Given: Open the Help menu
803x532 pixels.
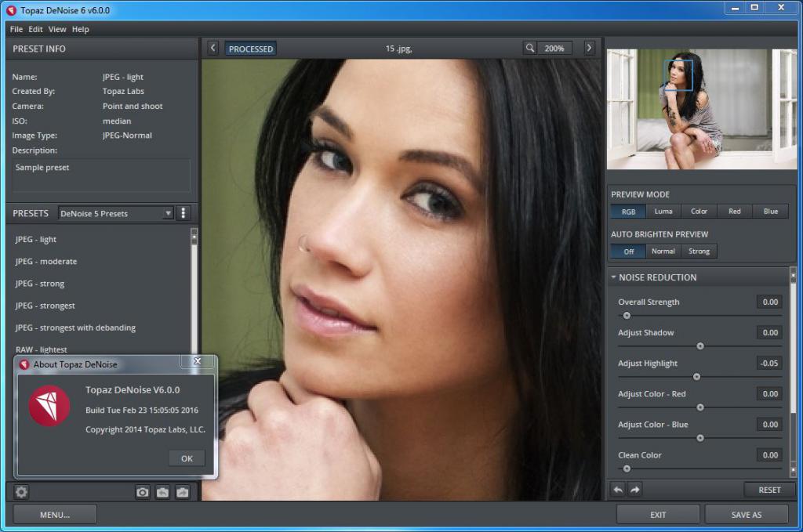Looking at the screenshot, I should tap(81, 29).
